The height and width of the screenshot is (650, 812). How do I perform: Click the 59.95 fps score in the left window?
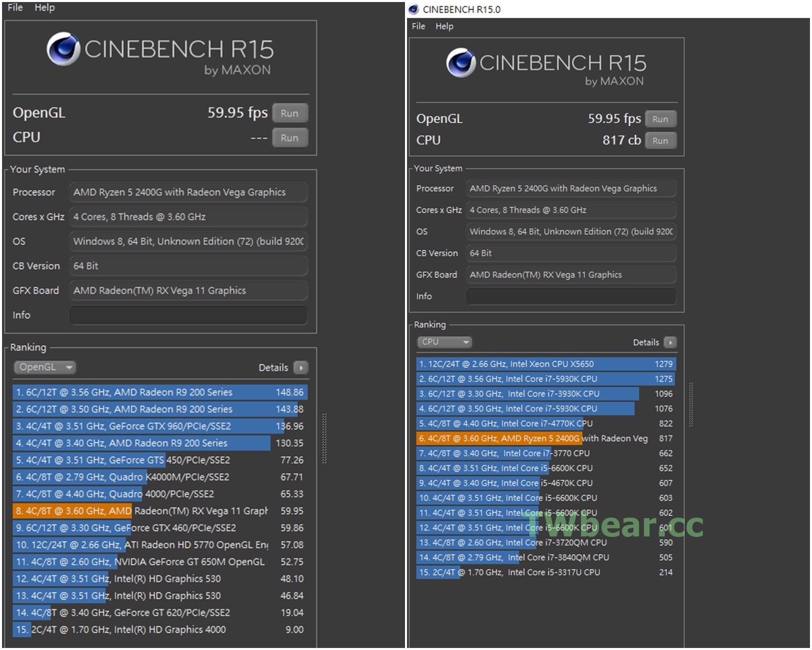pyautogui.click(x=238, y=113)
